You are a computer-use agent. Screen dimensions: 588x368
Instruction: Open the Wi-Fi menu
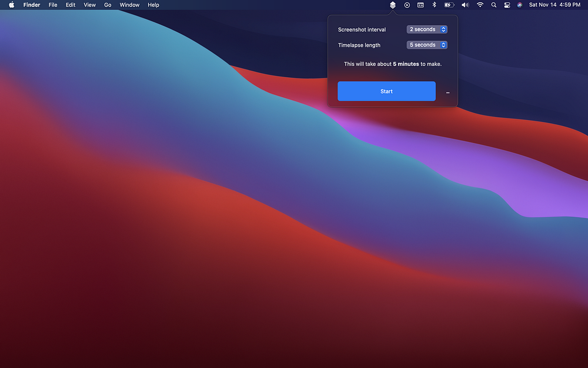coord(480,5)
